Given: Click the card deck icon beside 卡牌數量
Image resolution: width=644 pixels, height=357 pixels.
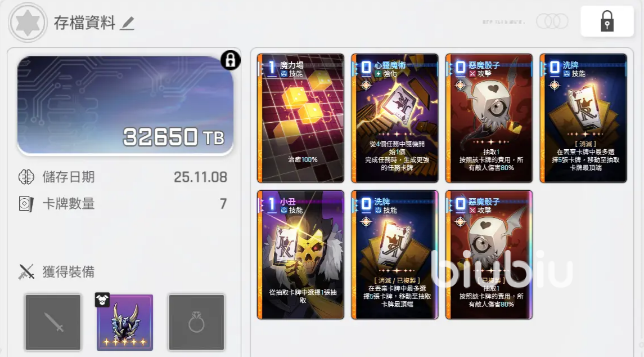Looking at the screenshot, I should coord(26,204).
